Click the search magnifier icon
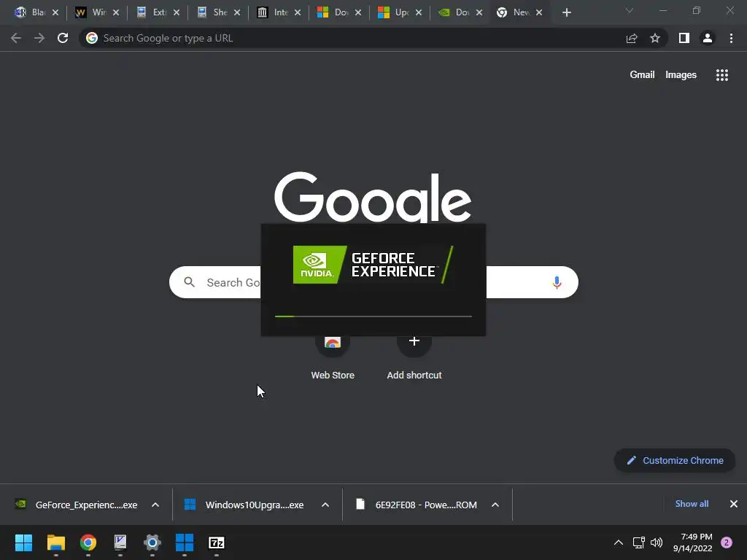The height and width of the screenshot is (560, 747). point(190,282)
